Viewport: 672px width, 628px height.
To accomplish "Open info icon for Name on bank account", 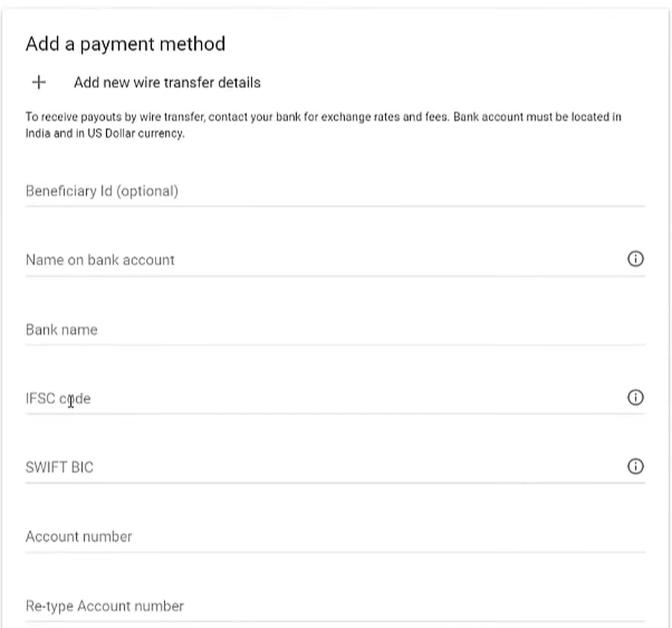I will (635, 259).
